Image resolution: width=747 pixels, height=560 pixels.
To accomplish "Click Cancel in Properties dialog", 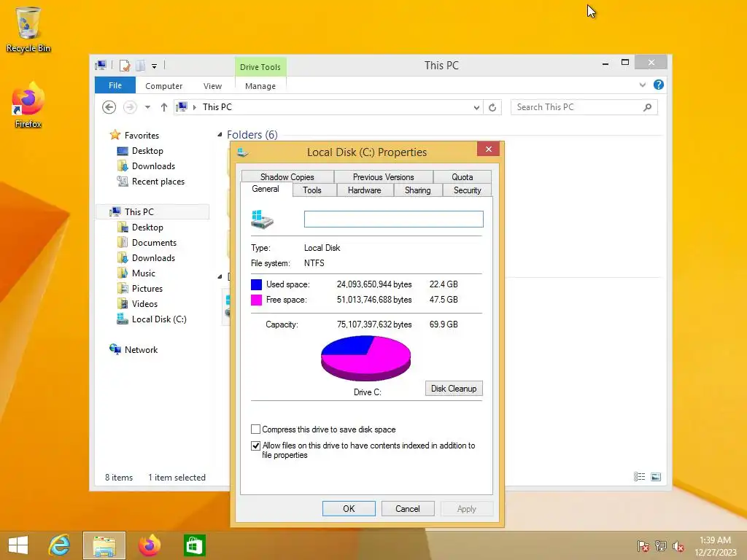I will click(408, 508).
